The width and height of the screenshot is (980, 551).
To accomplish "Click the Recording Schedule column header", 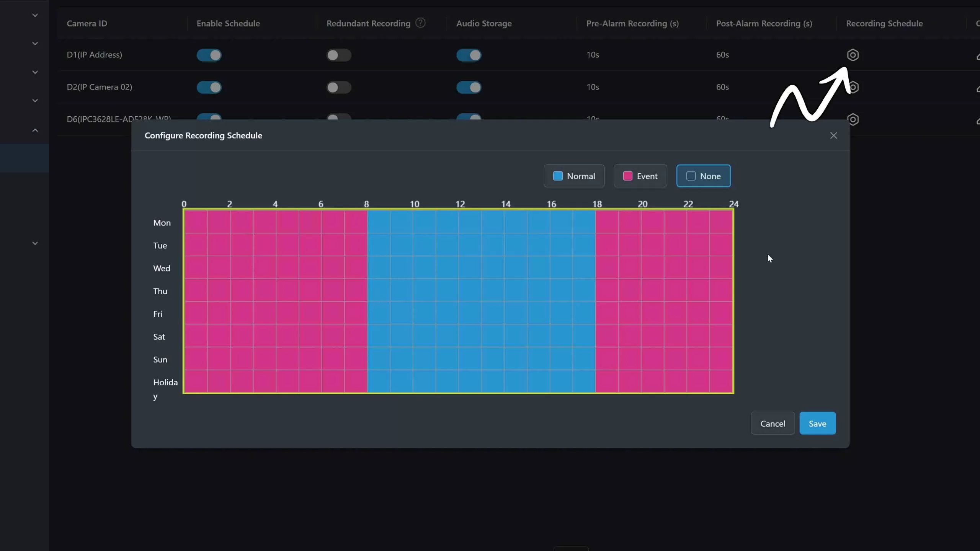I will pos(884,23).
